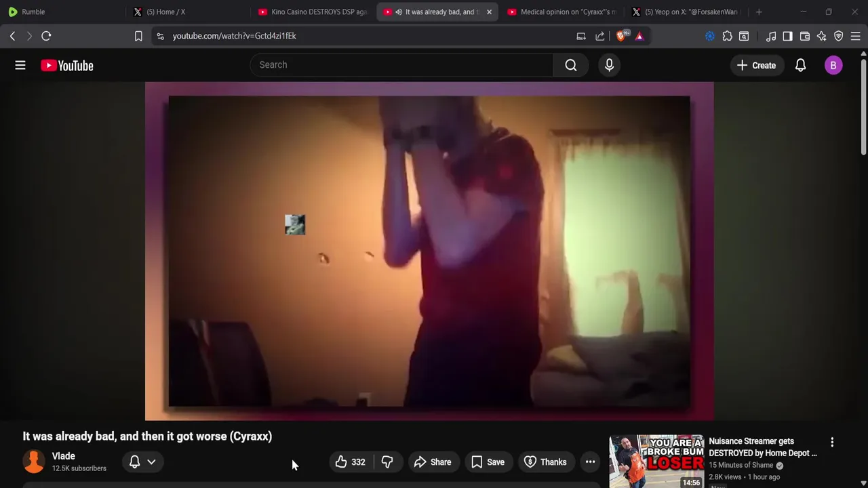868x488 pixels.
Task: Close the current YouTube tab
Action: click(489, 12)
